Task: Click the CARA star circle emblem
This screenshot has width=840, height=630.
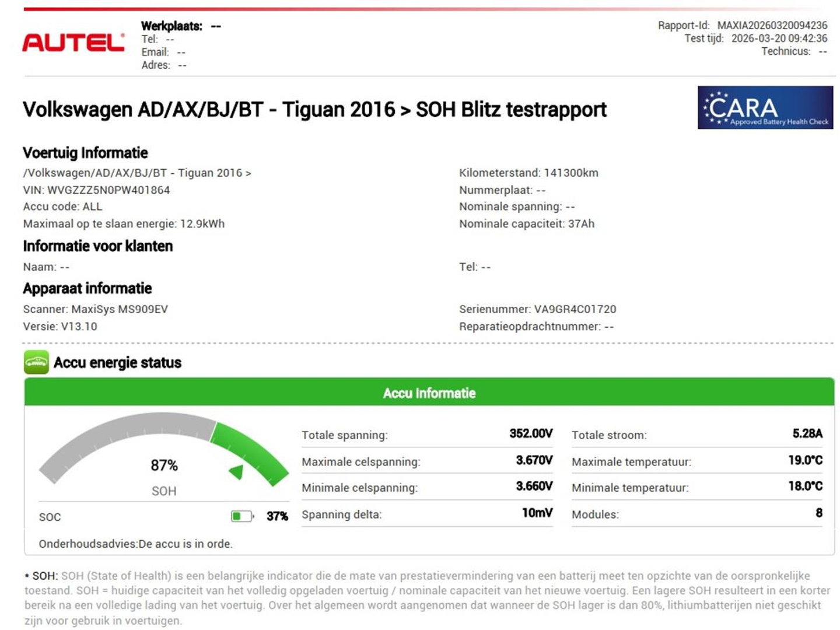Action: pos(716,108)
